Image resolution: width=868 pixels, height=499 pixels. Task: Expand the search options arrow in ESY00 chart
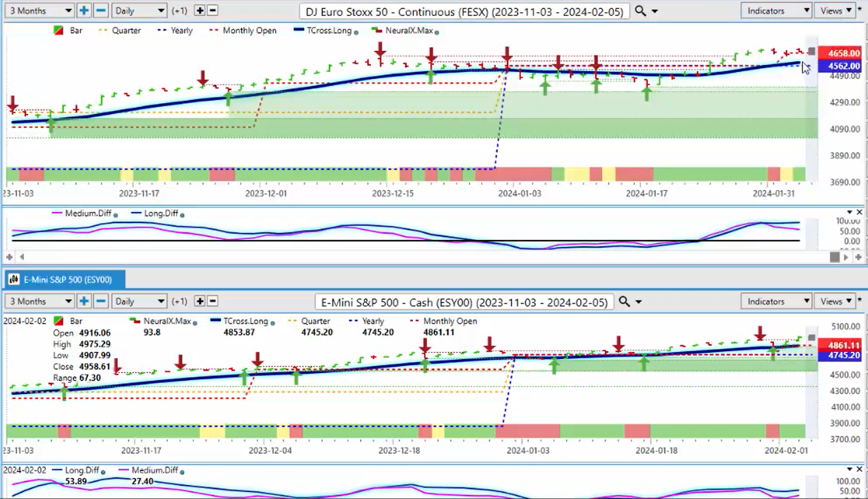639,302
